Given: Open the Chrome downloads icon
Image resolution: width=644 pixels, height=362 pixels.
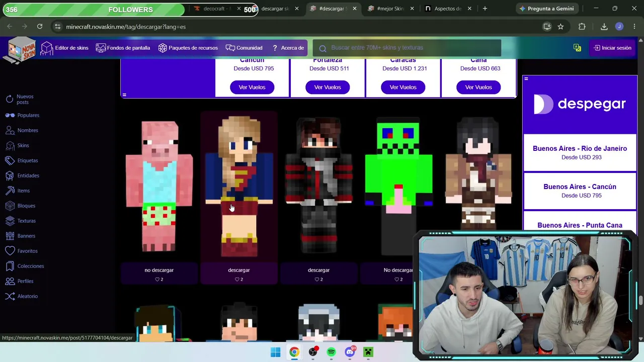Looking at the screenshot, I should 604,27.
